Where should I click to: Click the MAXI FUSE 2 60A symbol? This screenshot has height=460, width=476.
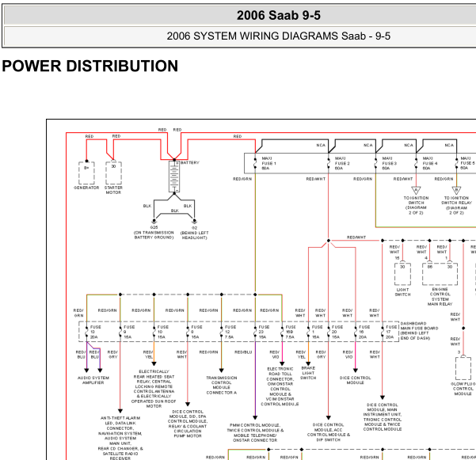point(329,163)
